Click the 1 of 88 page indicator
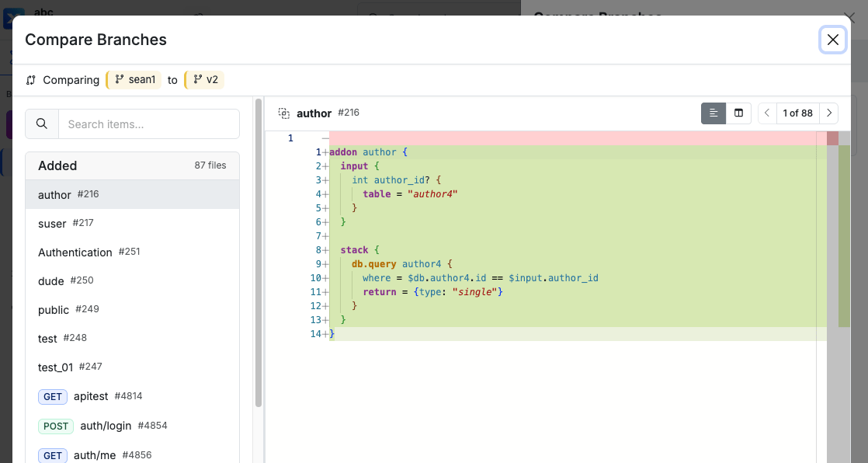 (x=797, y=113)
